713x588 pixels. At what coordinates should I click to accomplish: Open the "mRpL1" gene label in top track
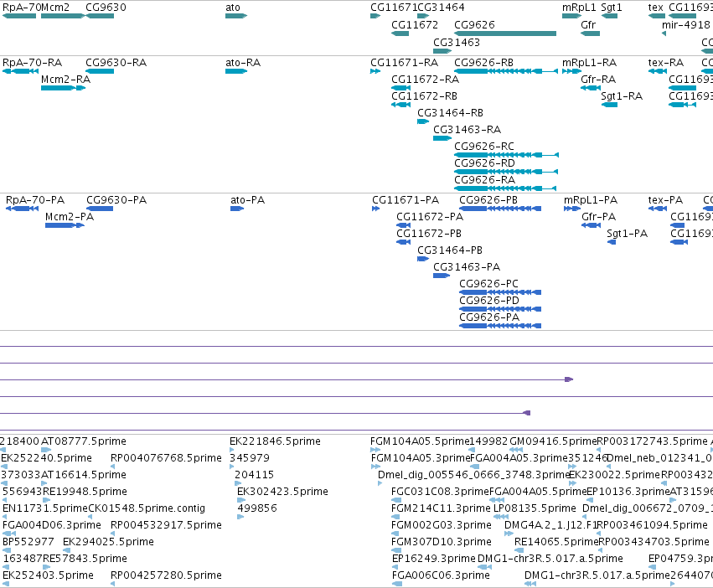coord(579,8)
